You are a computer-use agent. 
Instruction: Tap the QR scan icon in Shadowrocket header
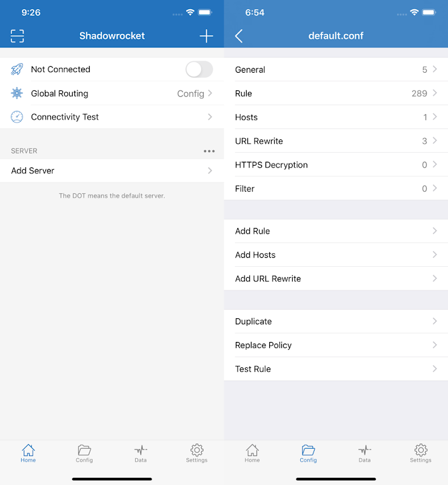(18, 36)
